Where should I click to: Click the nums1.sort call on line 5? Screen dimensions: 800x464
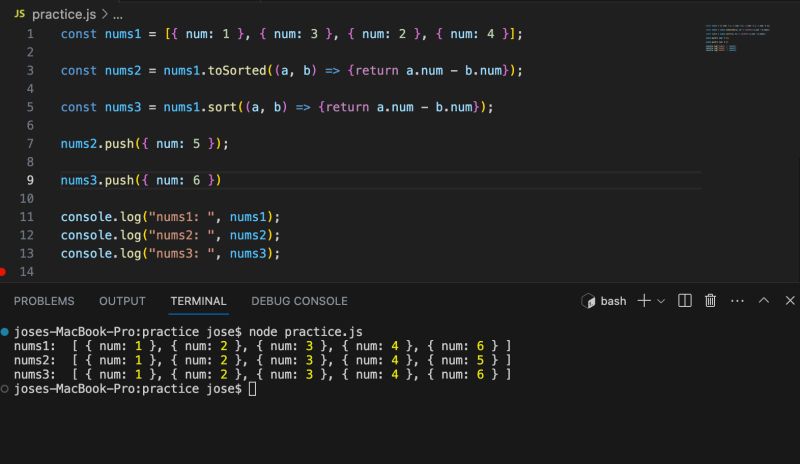[200, 107]
